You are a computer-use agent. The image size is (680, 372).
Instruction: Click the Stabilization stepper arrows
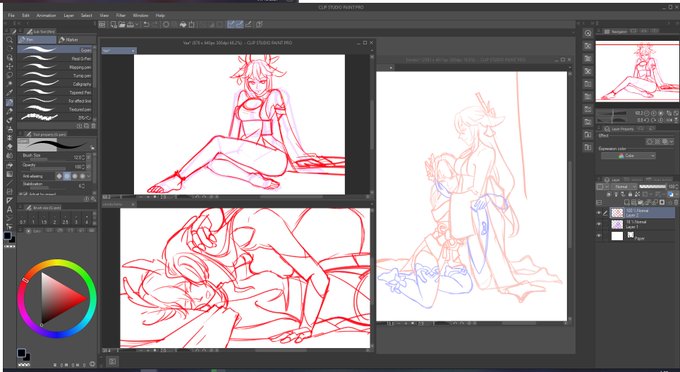coord(83,186)
